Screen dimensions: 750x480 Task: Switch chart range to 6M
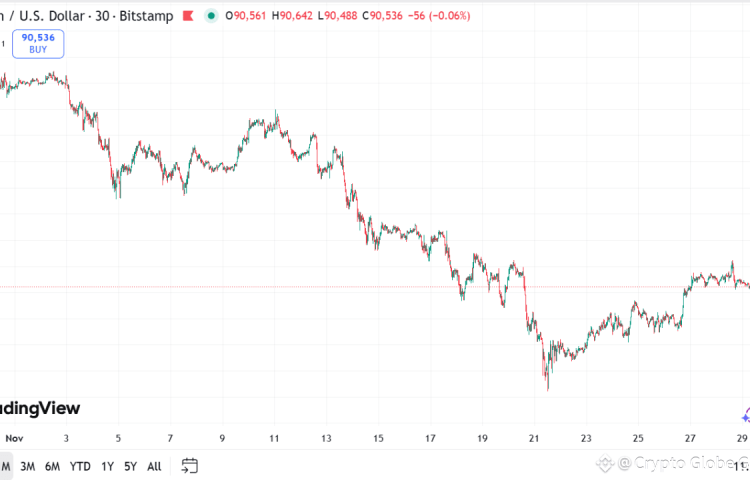pyautogui.click(x=53, y=466)
